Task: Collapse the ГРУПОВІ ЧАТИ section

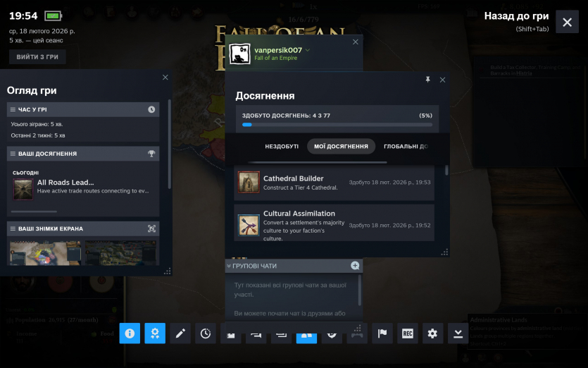Action: (x=230, y=266)
